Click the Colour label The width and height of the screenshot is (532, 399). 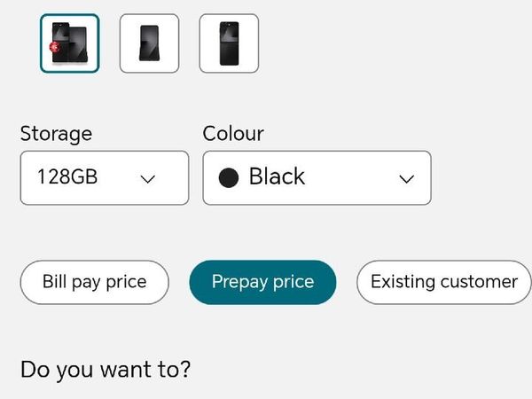click(x=233, y=134)
